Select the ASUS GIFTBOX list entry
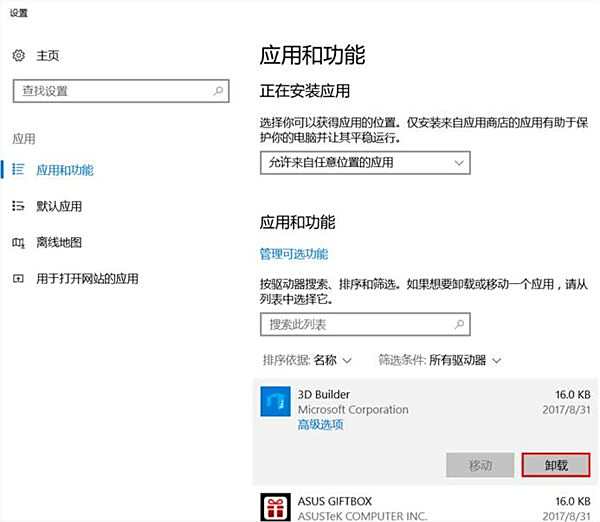 [426, 507]
